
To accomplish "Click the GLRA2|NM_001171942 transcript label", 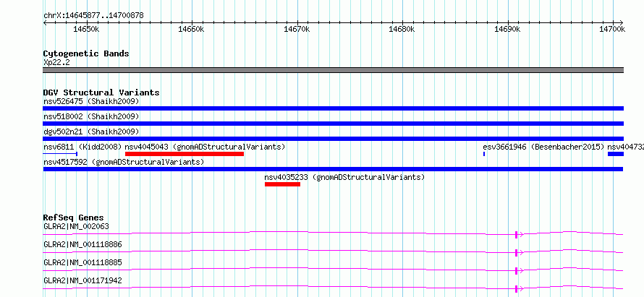I will [x=82, y=280].
